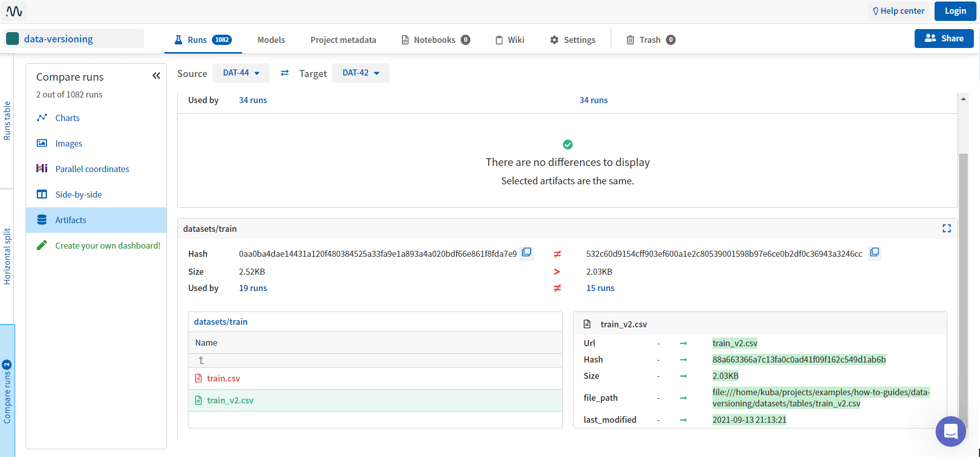Open the Notebooks tab
The width and height of the screenshot is (980, 457).
tap(436, 40)
